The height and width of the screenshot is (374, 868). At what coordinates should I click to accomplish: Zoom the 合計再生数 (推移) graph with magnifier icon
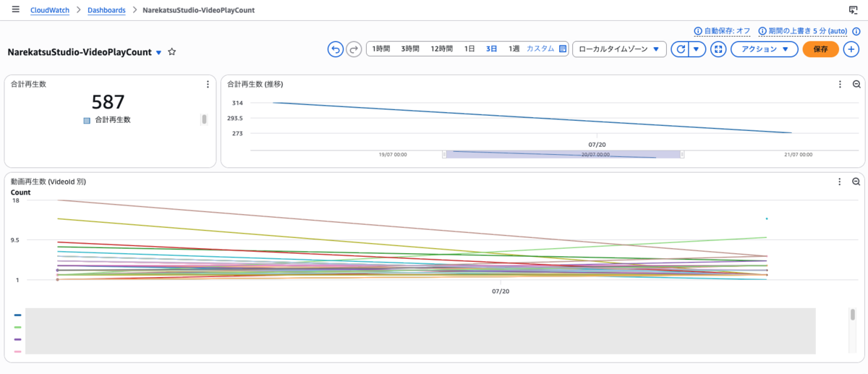coord(856,84)
